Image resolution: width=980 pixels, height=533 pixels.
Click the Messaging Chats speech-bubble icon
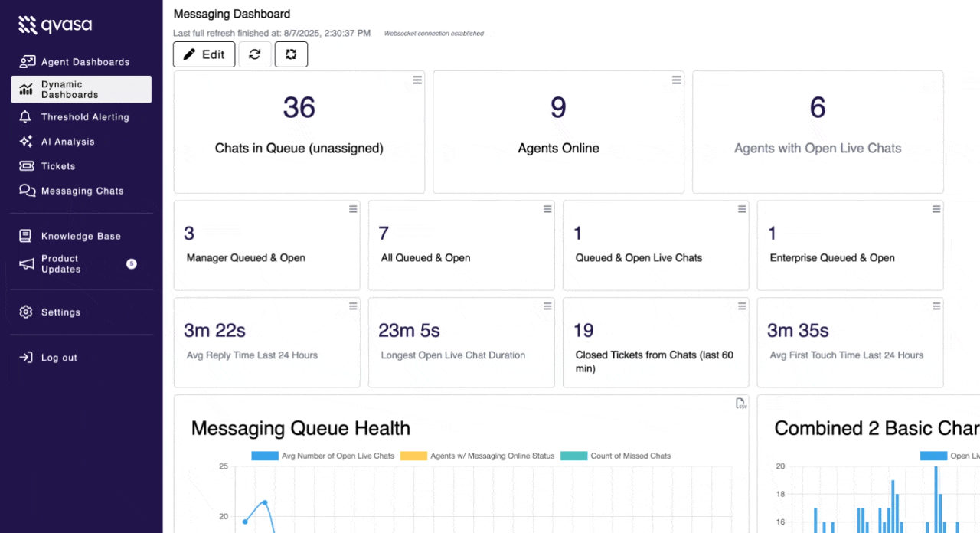click(27, 190)
